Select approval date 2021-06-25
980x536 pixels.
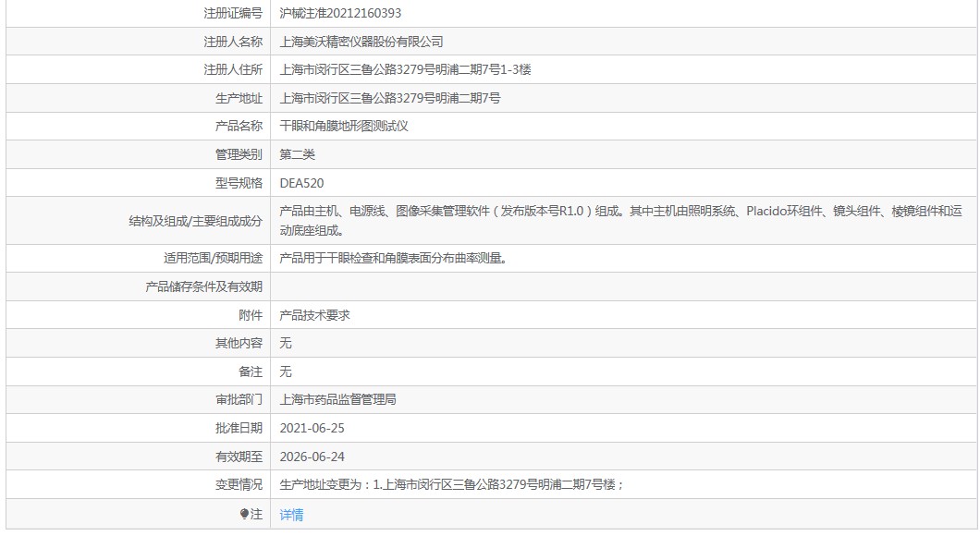[x=312, y=428]
